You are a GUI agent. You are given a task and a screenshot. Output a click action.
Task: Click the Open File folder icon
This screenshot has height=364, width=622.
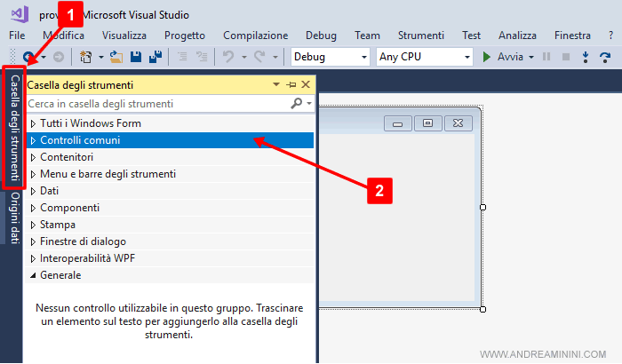(x=116, y=57)
